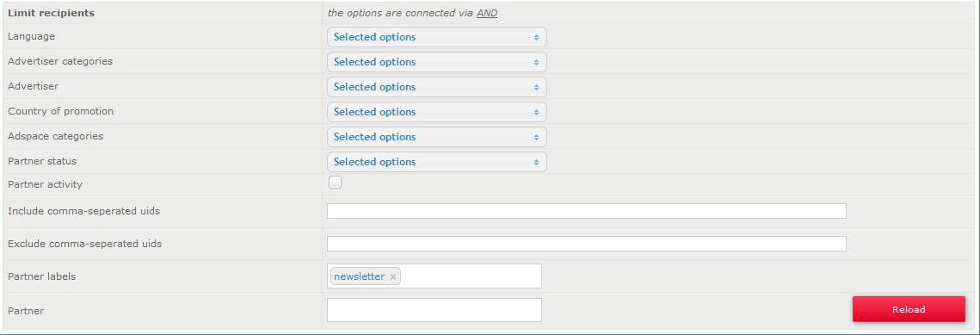Screen dimensions: 980x335
Task: Click inside the Partner labels tag field
Action: click(x=472, y=276)
